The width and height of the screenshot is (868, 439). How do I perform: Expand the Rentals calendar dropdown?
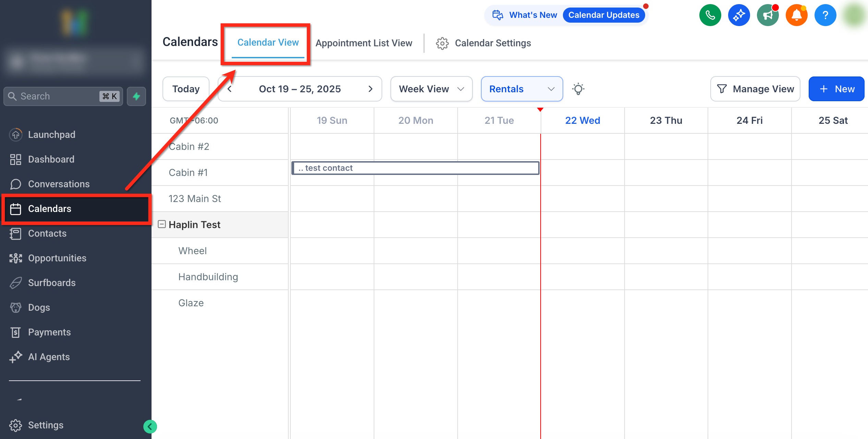tap(521, 89)
